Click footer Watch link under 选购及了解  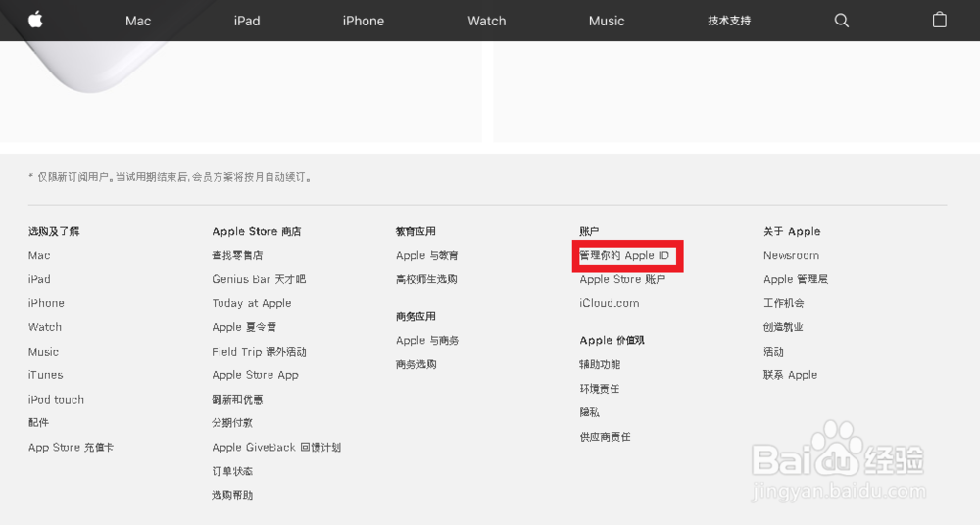[x=45, y=327]
